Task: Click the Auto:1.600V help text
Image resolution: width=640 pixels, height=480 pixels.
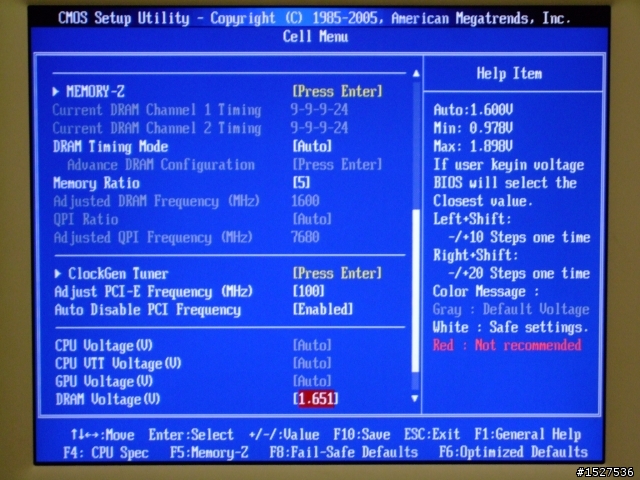Action: pos(473,110)
